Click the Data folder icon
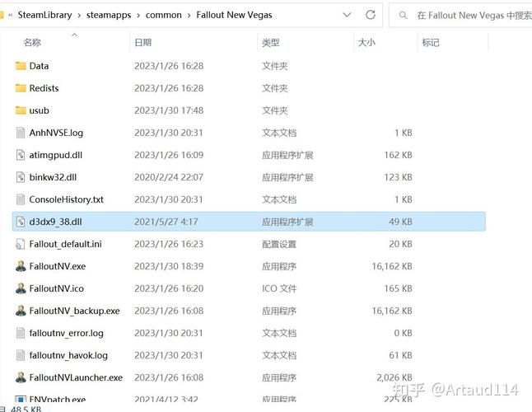Image resolution: width=532 pixels, height=412 pixels. click(x=21, y=66)
